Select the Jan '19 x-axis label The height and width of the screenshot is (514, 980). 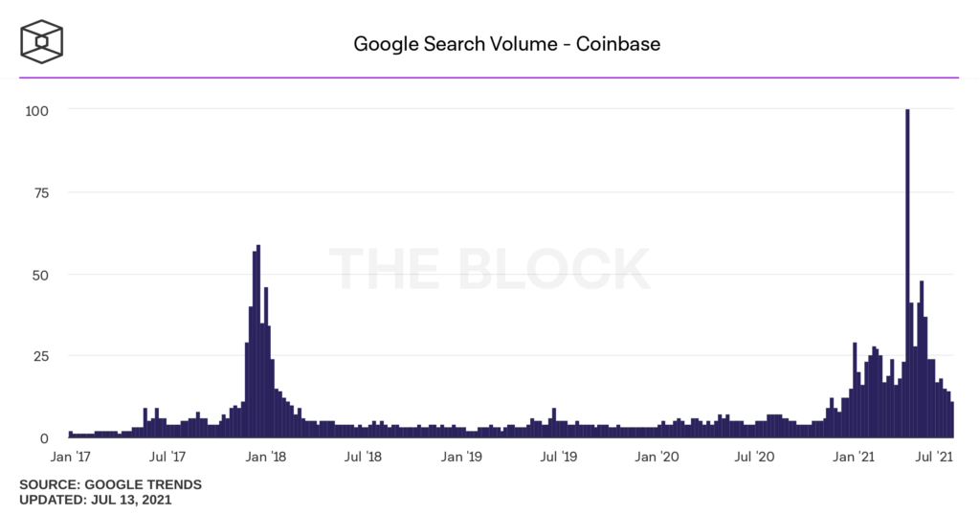coord(461,458)
